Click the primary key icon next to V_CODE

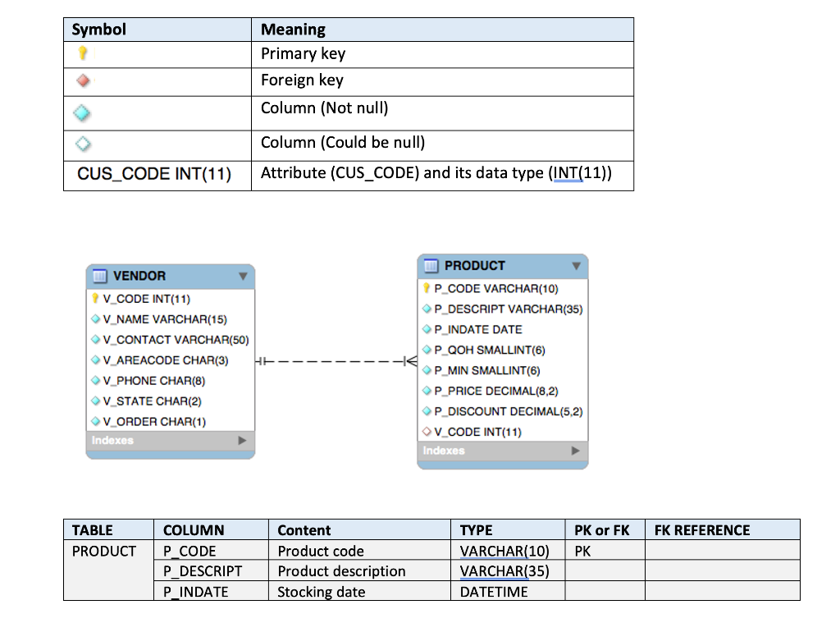coord(97,299)
